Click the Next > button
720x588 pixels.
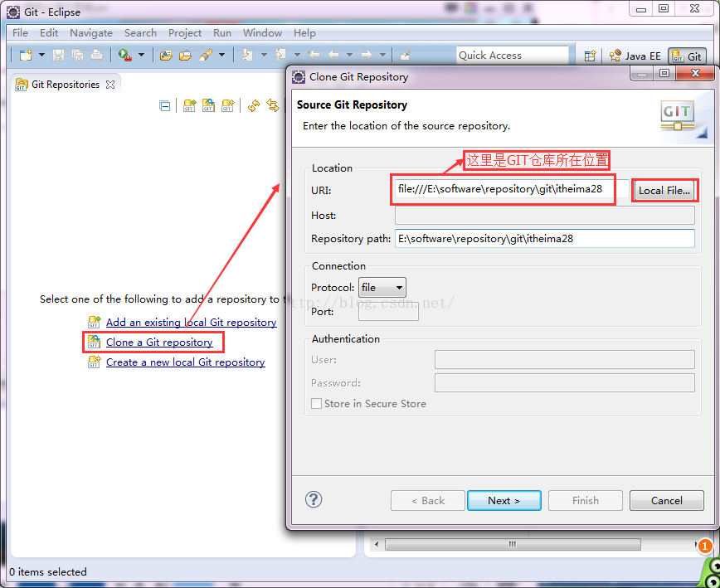[x=504, y=500]
